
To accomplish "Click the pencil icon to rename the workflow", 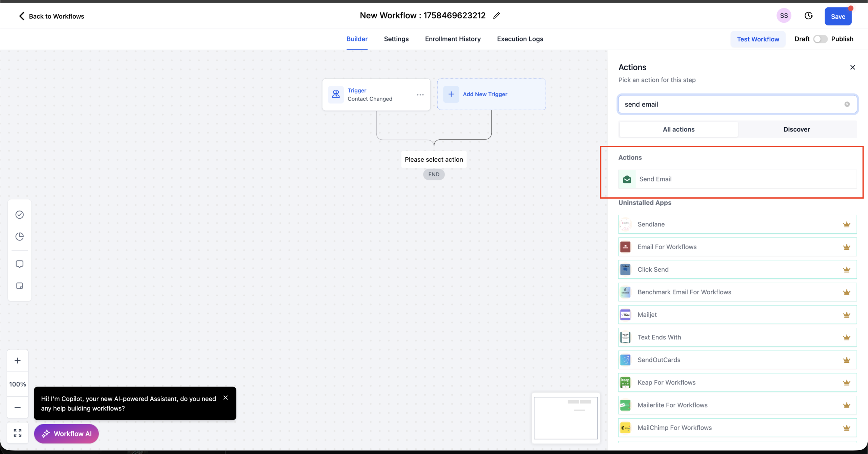I will 496,15.
